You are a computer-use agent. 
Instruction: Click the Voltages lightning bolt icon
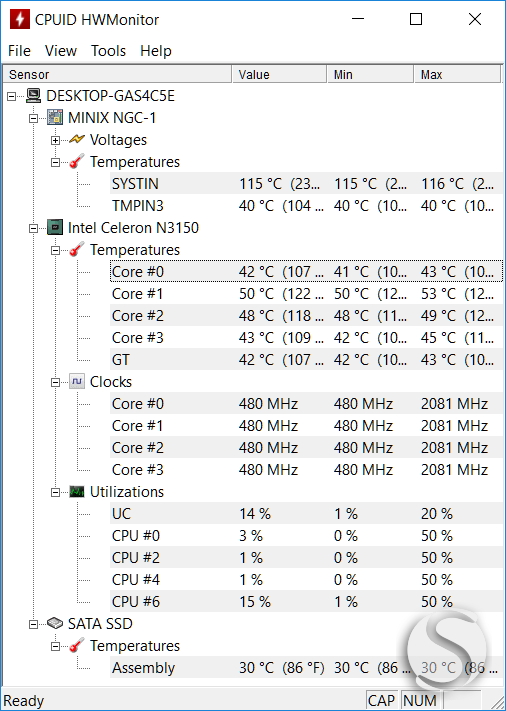tap(77, 140)
